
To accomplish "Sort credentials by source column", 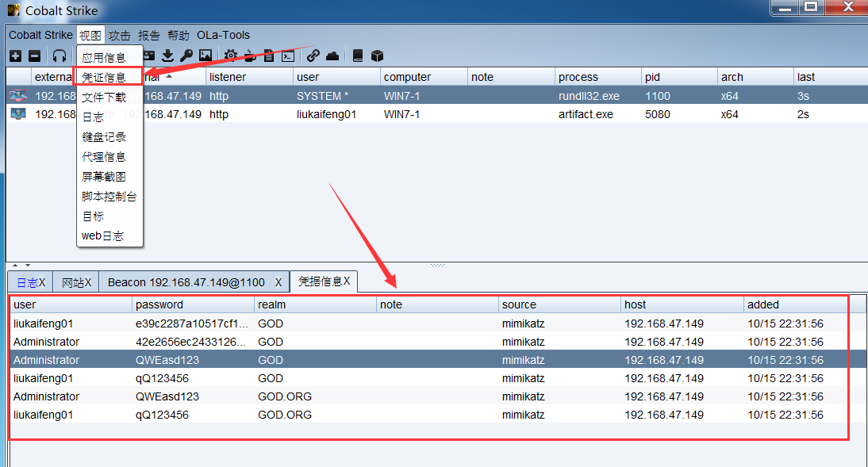I will pos(559,304).
